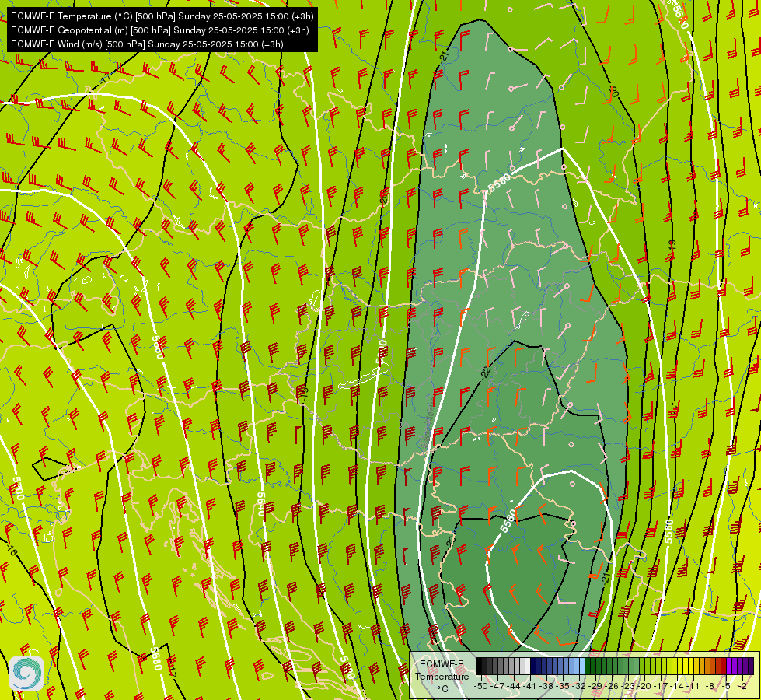This screenshot has width=761, height=700.
Task: Click the ECMWF-E Temperature °C legend title
Action: 442,676
